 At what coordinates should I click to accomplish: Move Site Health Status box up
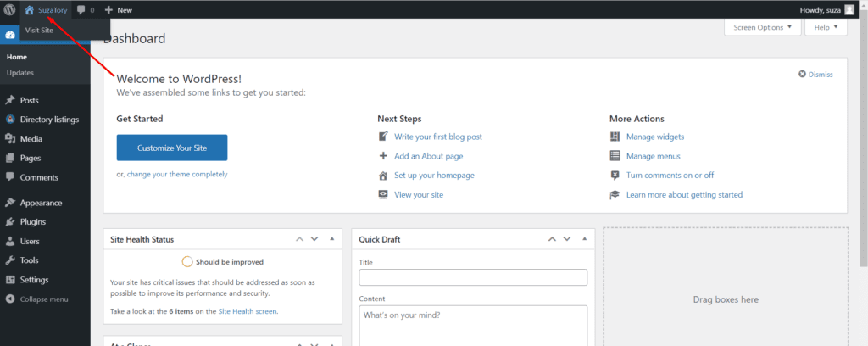[x=299, y=239]
